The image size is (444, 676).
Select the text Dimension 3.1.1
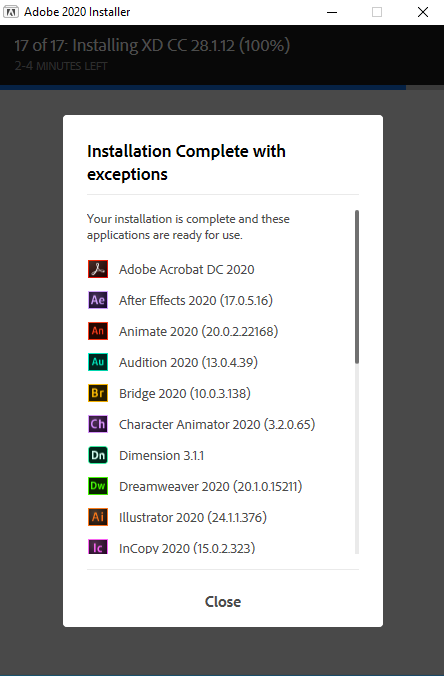click(x=162, y=456)
